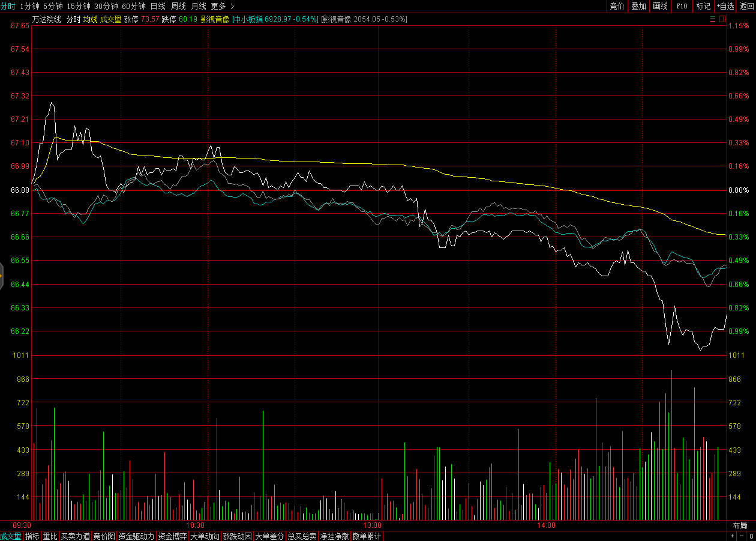
Task: Click the red split-panel layout icon
Action: (x=722, y=19)
